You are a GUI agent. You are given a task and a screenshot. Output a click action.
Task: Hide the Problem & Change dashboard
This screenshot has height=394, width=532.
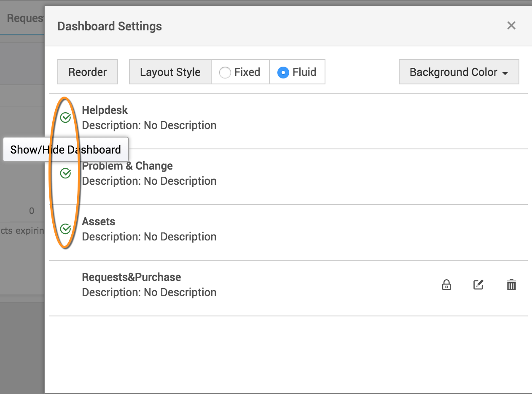[65, 173]
